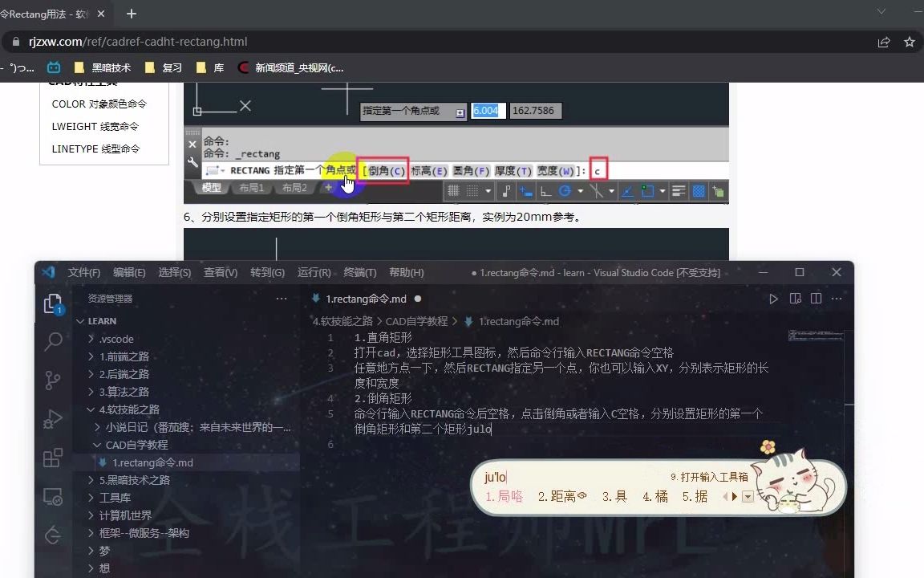Click the Split Editor icon
This screenshot has width=924, height=578.
(815, 299)
